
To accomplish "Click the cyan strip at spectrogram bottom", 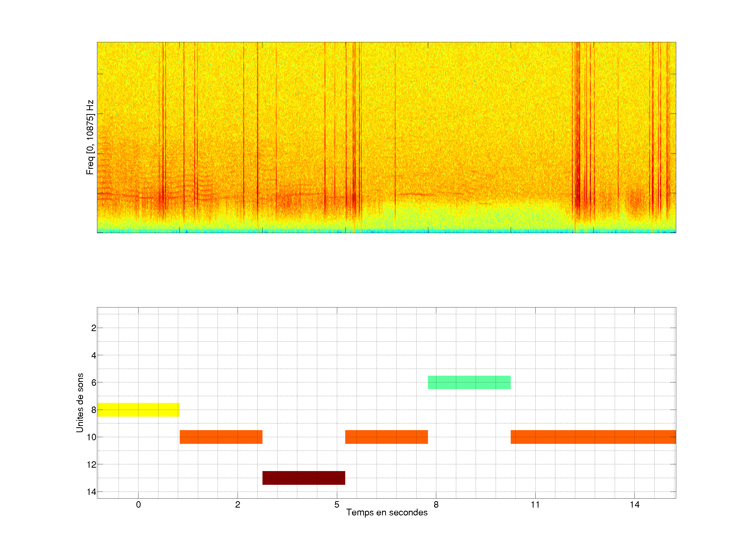I will click(x=386, y=231).
